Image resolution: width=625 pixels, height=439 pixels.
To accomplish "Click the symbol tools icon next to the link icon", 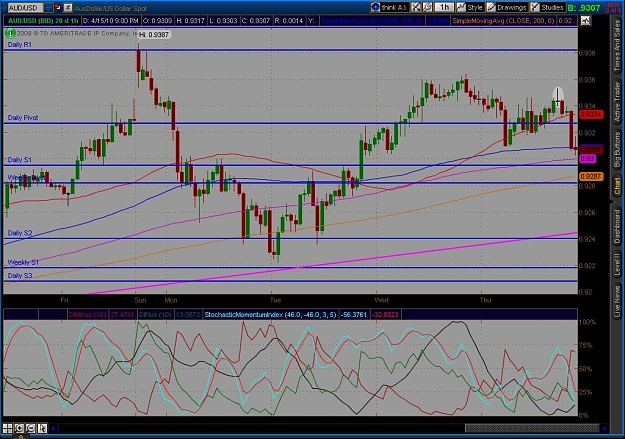I will [68, 8].
